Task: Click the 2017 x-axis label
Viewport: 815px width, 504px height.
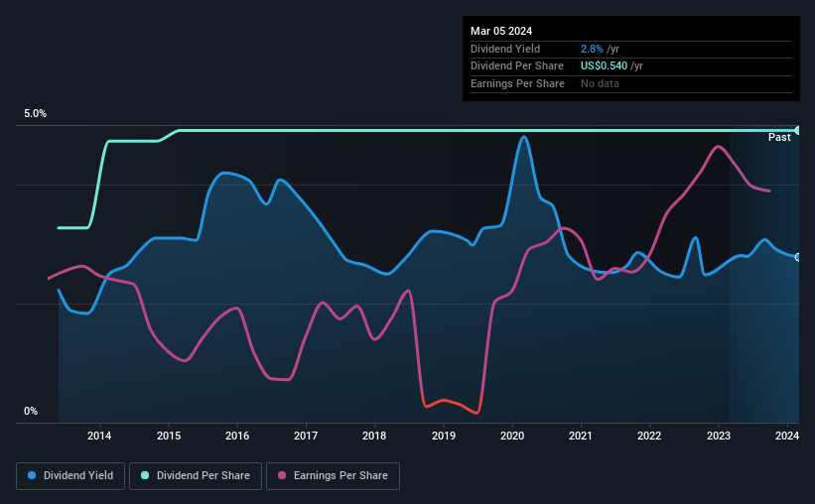Action: (306, 436)
